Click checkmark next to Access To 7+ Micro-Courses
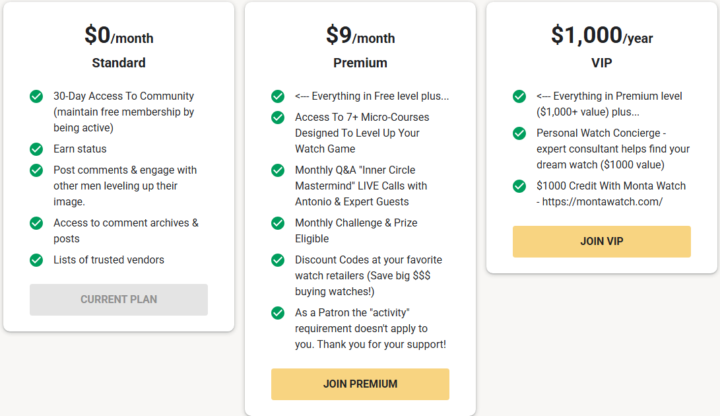Screen dimensions: 720x416 (278, 117)
